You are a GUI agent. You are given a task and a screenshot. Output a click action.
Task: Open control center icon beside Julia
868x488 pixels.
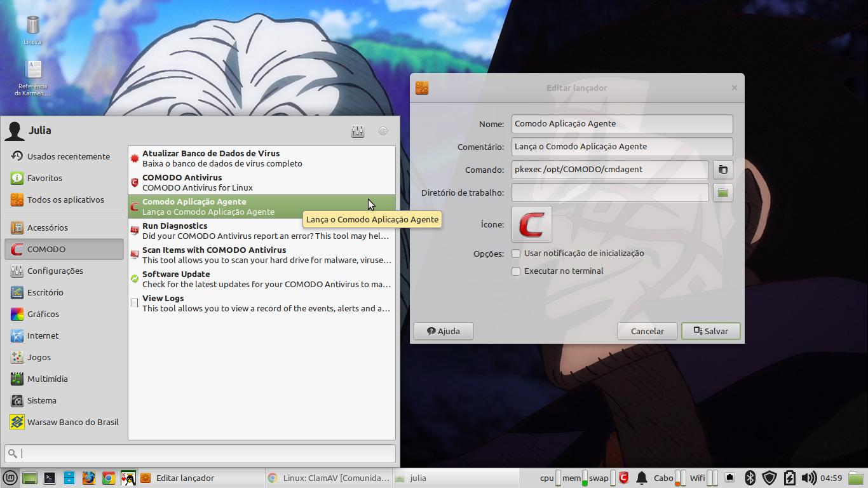358,131
